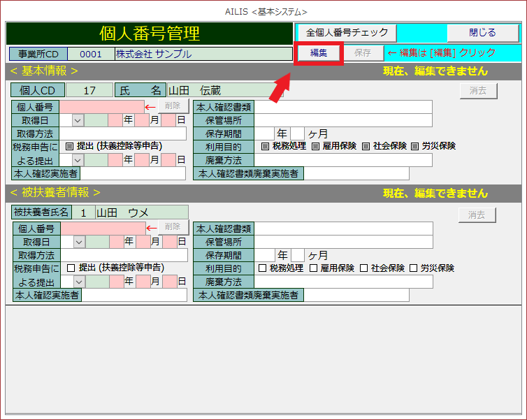Click 削除 beside the basic info 個人番号 field
527x420 pixels.
pos(172,106)
